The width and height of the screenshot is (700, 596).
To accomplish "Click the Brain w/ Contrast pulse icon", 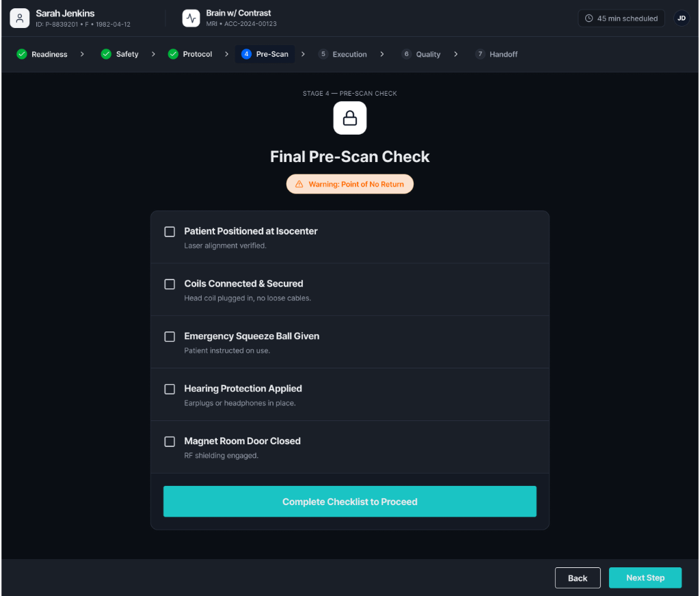I will tap(191, 18).
